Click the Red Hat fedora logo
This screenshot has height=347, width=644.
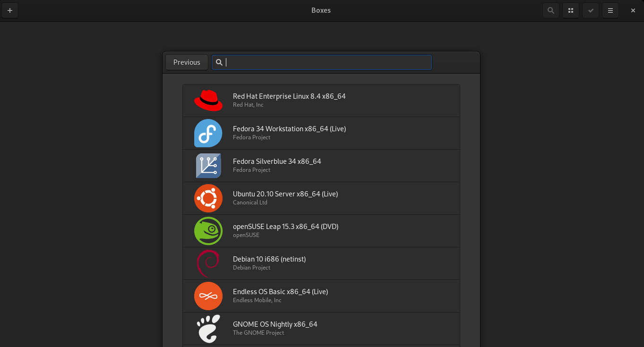point(208,101)
